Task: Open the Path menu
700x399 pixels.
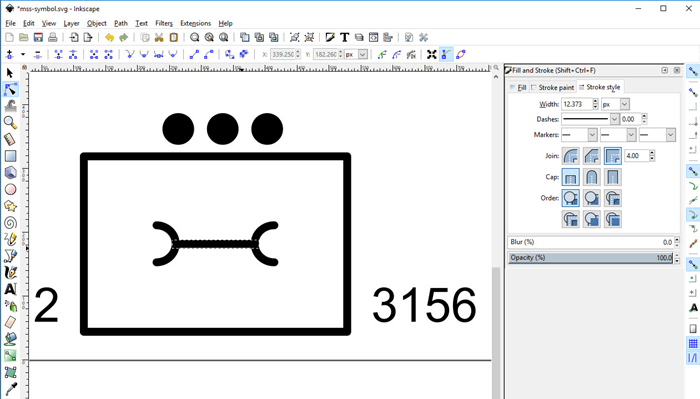Action: [x=121, y=23]
